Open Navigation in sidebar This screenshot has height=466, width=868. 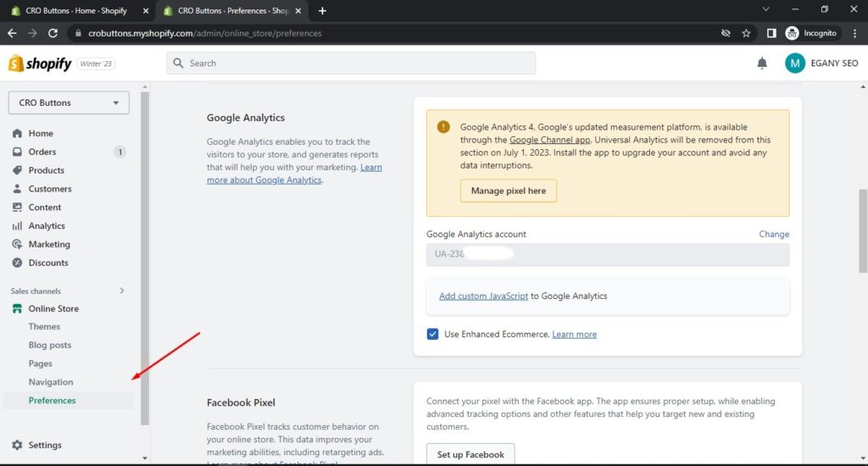(51, 382)
